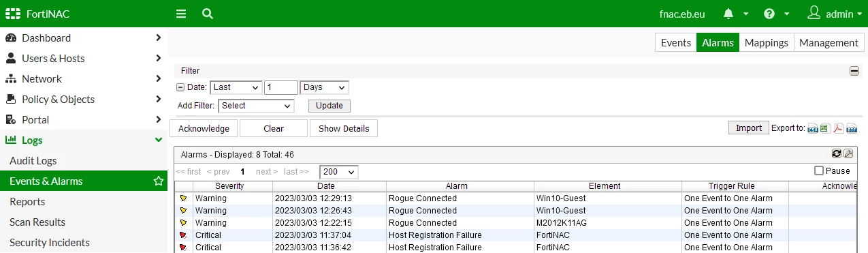Open the help question mark menu

(x=769, y=14)
